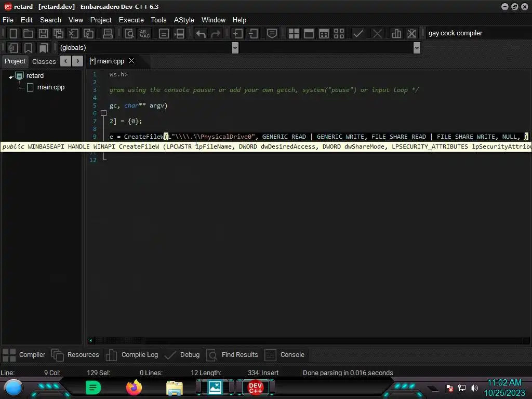Click the lined-page icon right of Replace

coord(164,34)
